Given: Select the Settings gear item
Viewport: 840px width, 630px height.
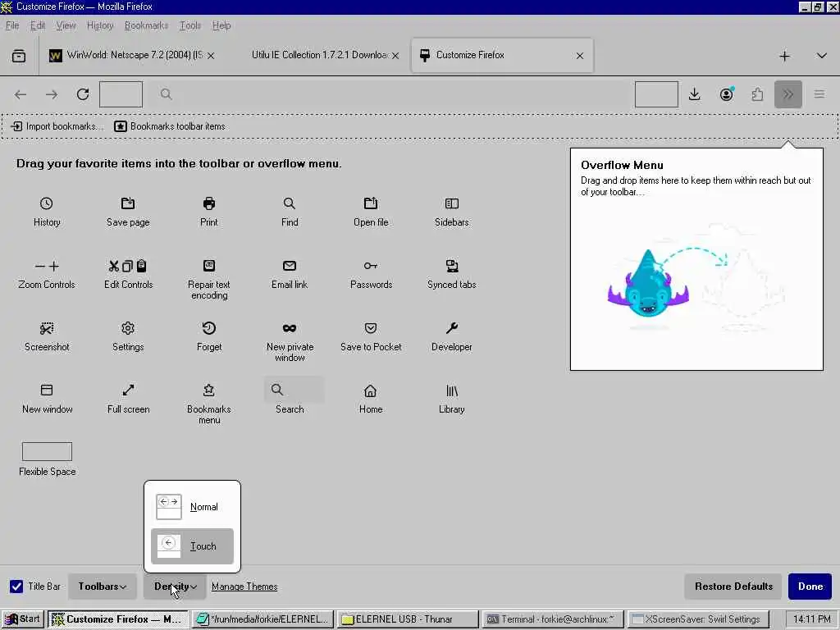Looking at the screenshot, I should (128, 336).
